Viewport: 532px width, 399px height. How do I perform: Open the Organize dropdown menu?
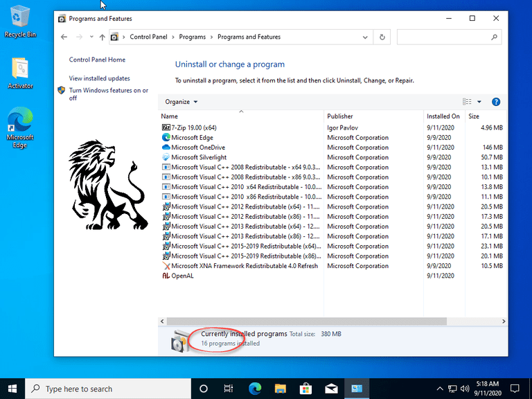point(181,102)
